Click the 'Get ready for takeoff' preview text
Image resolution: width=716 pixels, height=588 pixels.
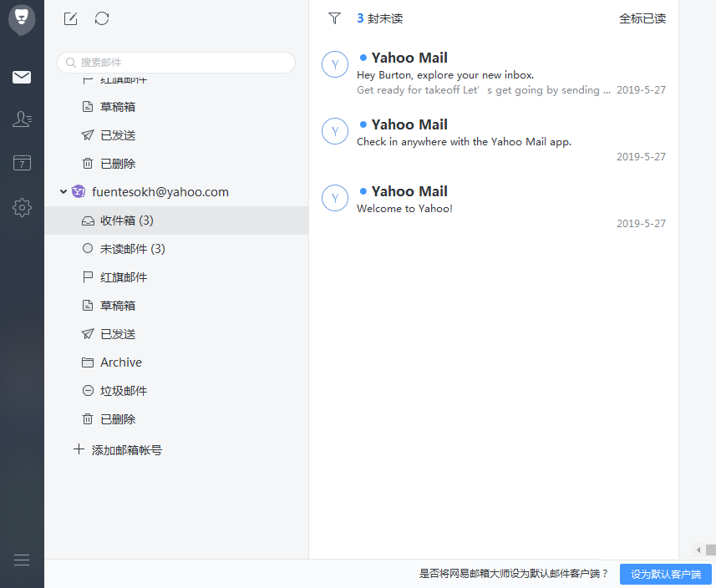coord(484,90)
